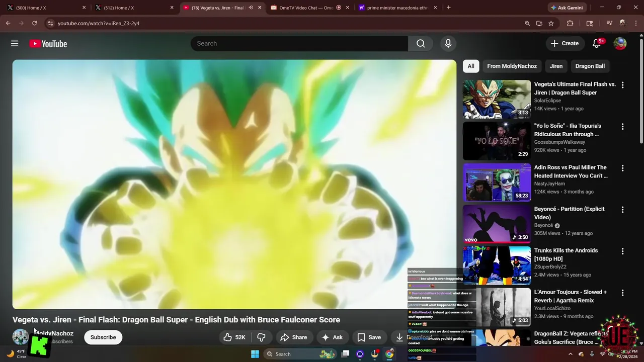This screenshot has width=644, height=362.
Task: Open the Adin Ross vs Paul Miller thumbnail
Action: coord(497,183)
